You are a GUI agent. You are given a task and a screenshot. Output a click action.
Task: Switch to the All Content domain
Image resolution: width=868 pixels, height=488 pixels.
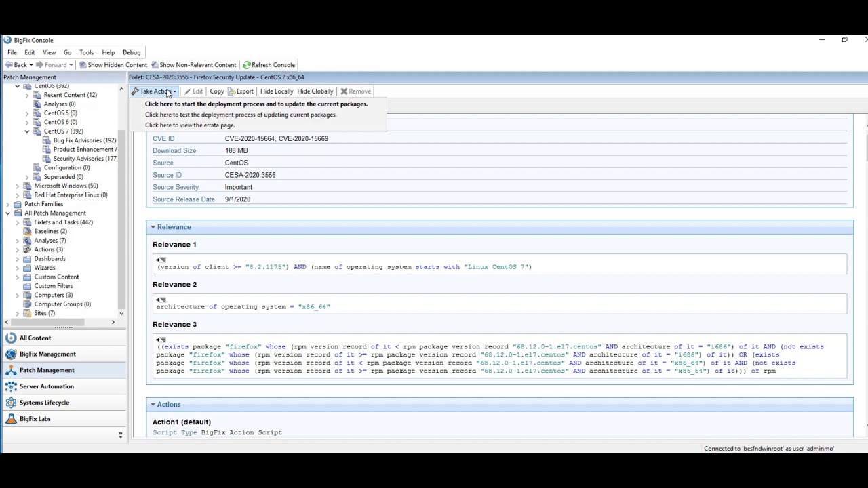click(63, 338)
